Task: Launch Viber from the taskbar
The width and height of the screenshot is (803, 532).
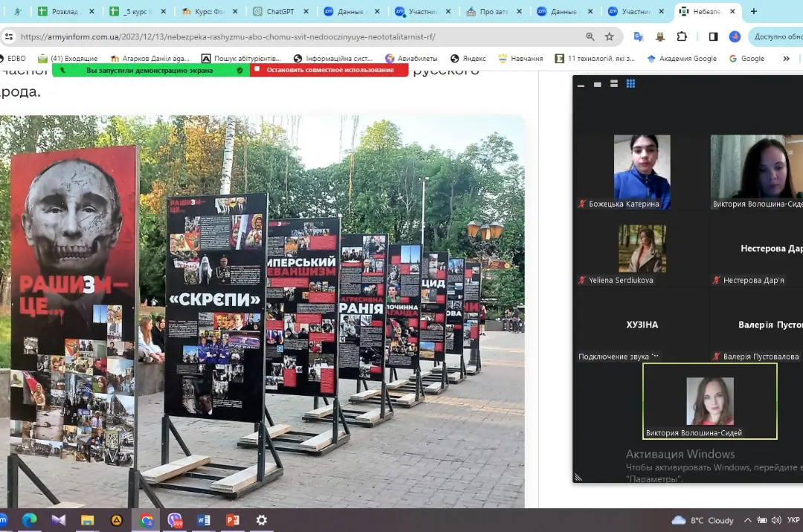Action: (x=175, y=520)
